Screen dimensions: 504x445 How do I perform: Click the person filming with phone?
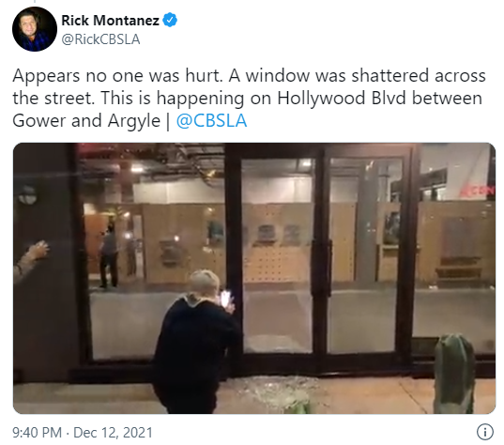pyautogui.click(x=196, y=343)
